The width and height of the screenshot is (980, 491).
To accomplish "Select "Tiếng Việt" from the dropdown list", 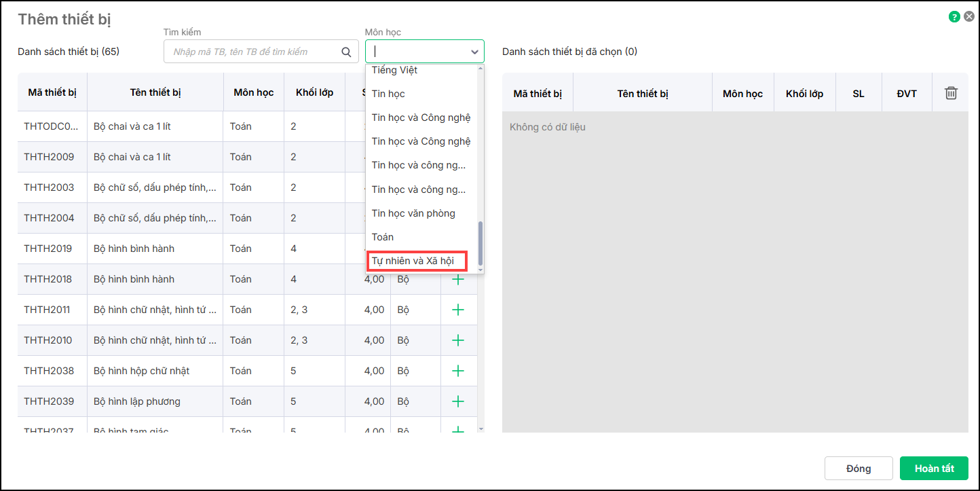I will point(394,71).
